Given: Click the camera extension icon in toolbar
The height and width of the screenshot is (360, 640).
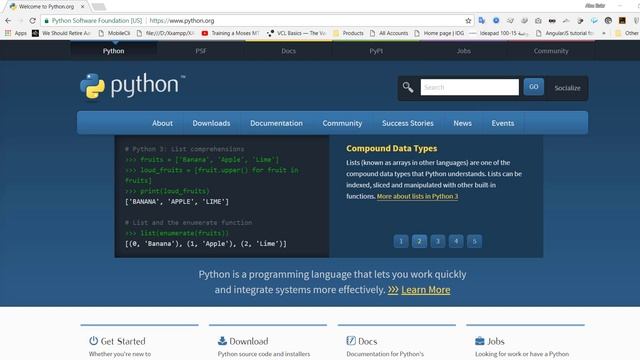Looking at the screenshot, I should (538, 20).
